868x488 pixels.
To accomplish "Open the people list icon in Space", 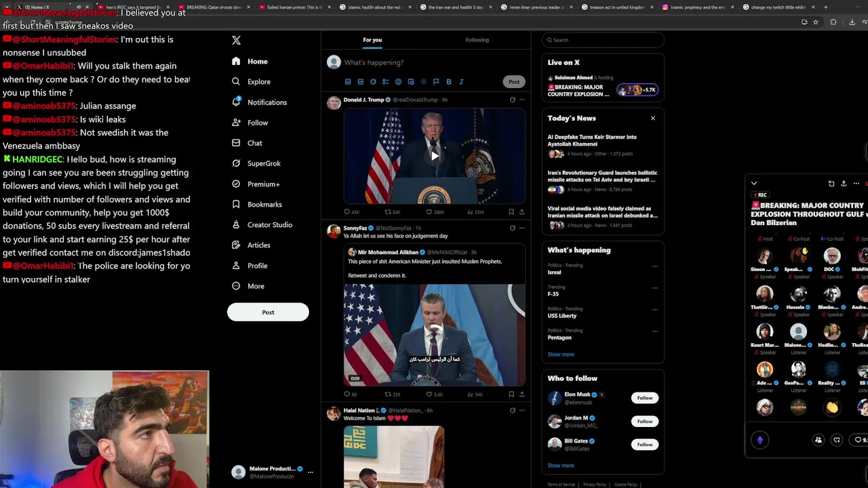I will tap(818, 440).
